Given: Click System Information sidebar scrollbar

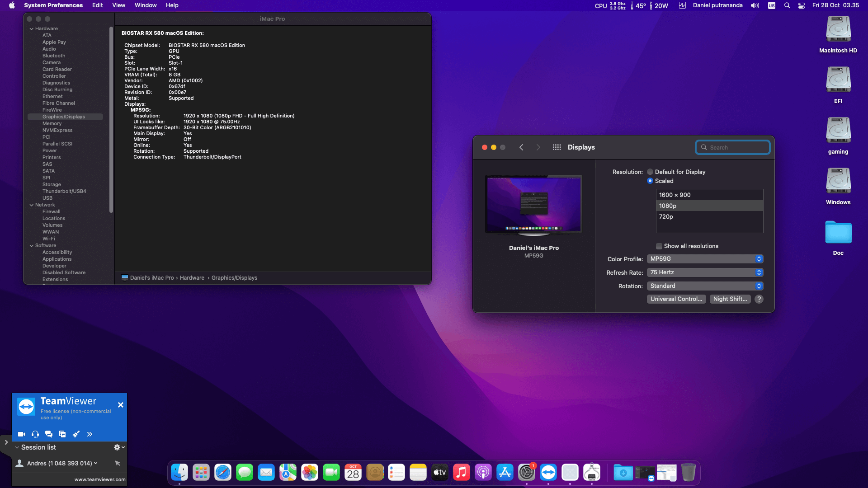Looking at the screenshot, I should tap(111, 120).
